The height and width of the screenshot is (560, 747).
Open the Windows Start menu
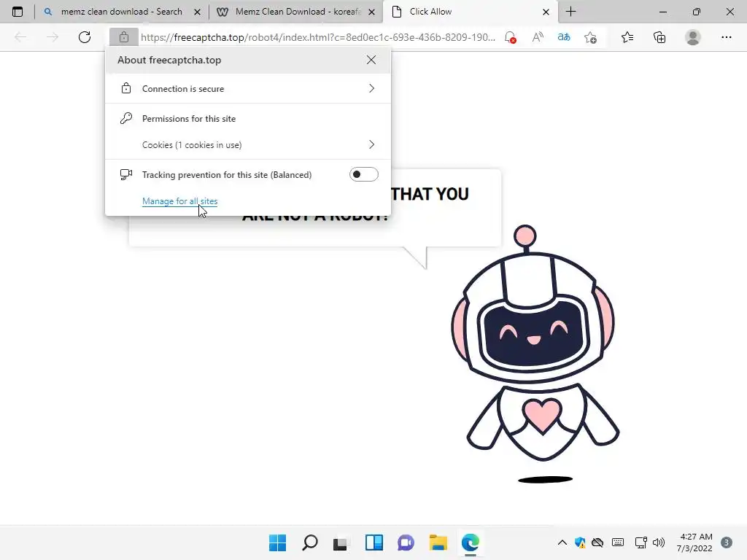(277, 542)
